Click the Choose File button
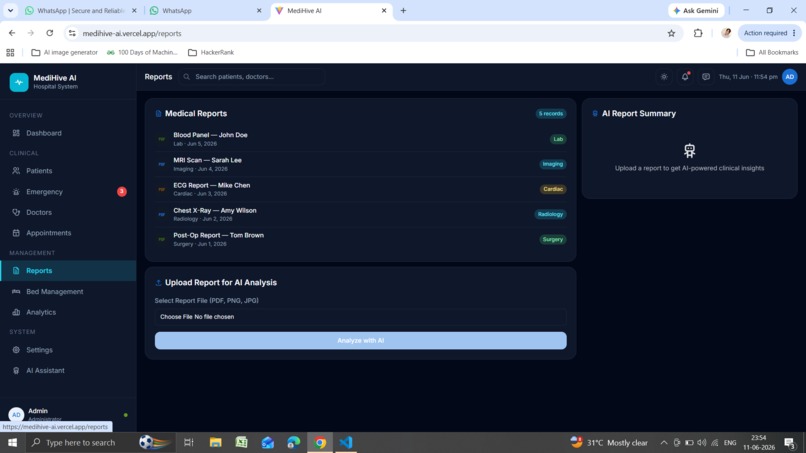The height and width of the screenshot is (453, 806). pyautogui.click(x=176, y=317)
